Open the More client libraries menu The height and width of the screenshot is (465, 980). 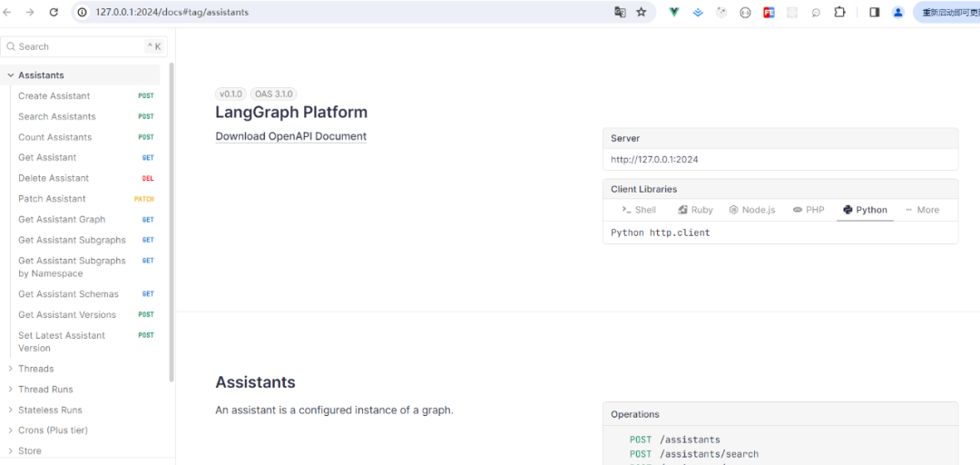[x=922, y=210]
